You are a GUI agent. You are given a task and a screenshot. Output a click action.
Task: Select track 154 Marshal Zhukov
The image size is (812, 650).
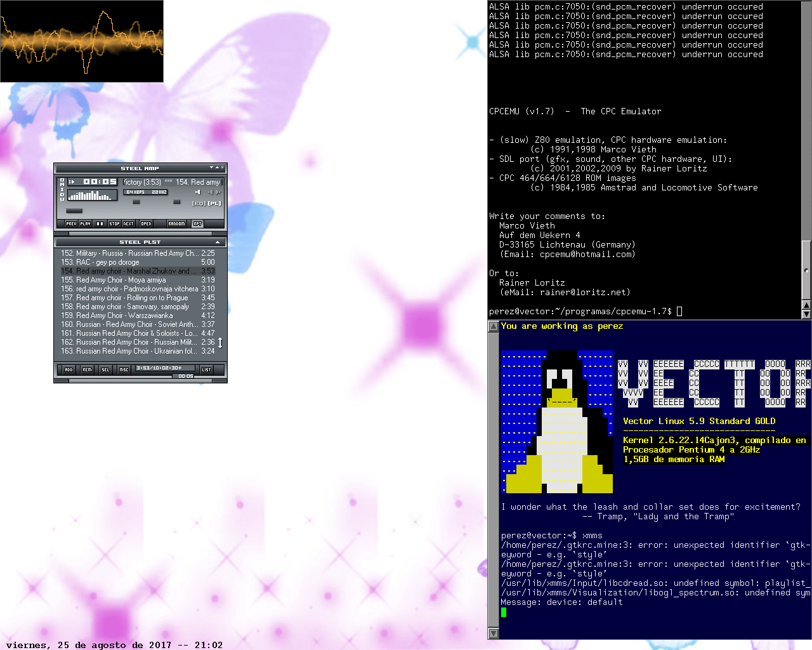click(138, 271)
